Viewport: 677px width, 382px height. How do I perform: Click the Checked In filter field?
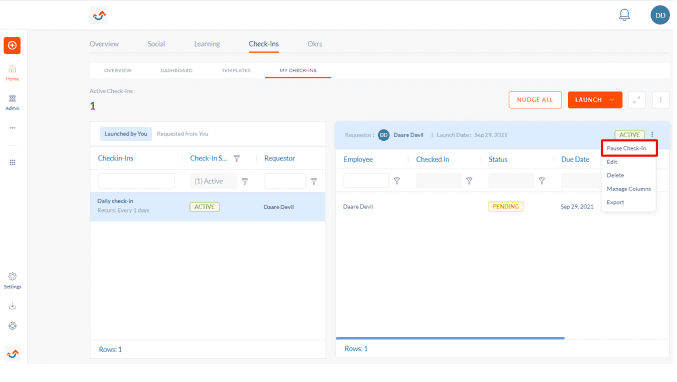click(439, 181)
